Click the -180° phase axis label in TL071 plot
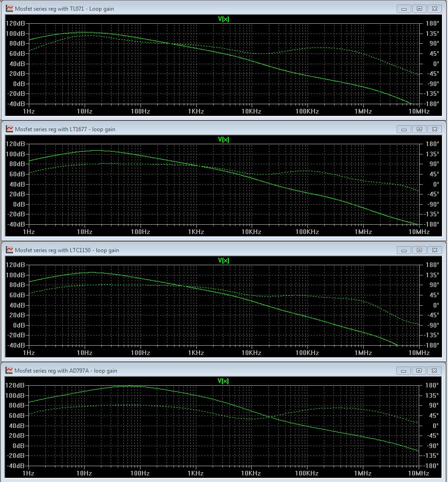Image resolution: width=448 pixels, height=482 pixels. (431, 104)
